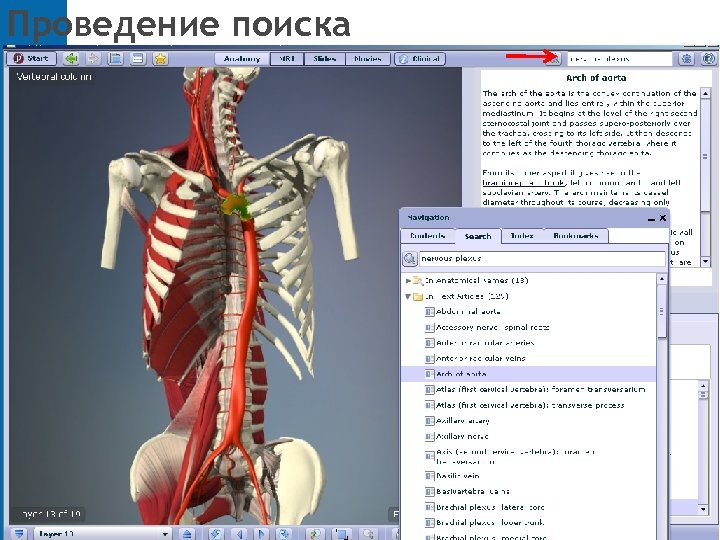Click the article text scrollbar thumb

pos(705,156)
